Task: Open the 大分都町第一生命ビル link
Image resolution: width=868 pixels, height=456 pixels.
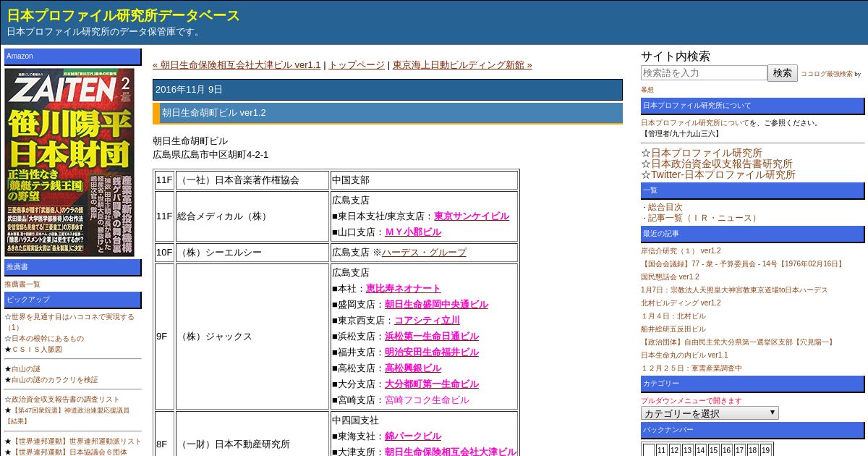Action: coord(432,384)
